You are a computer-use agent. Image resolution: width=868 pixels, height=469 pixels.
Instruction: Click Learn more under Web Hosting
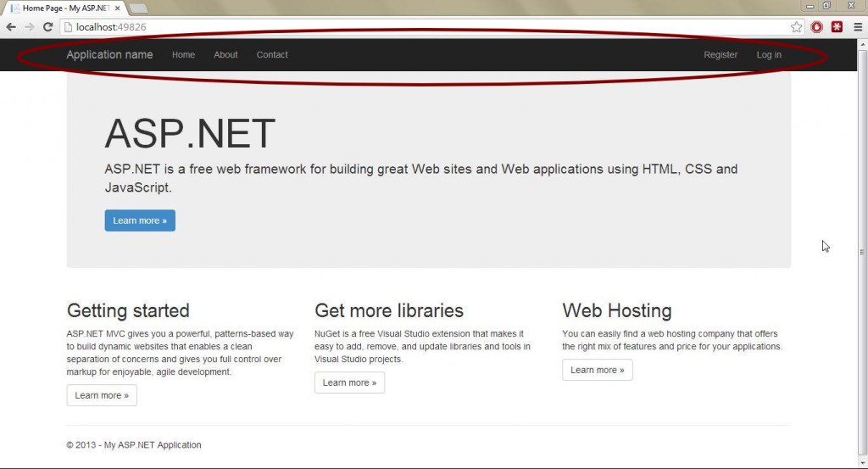point(597,370)
